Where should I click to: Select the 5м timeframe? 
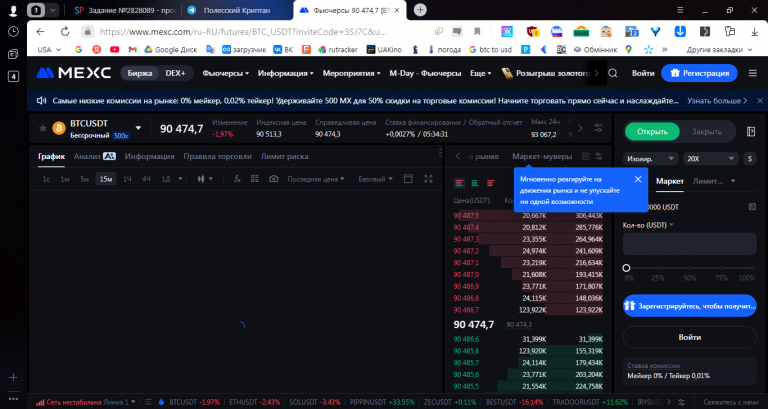[84, 179]
